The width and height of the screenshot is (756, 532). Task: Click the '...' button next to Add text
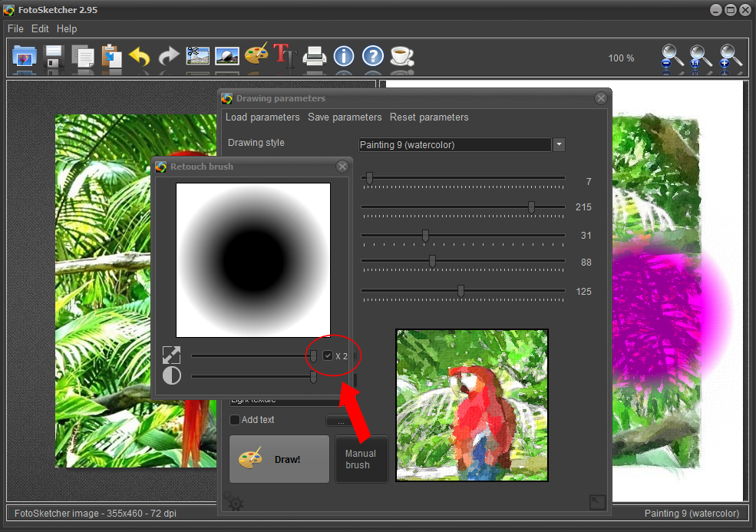coord(341,421)
